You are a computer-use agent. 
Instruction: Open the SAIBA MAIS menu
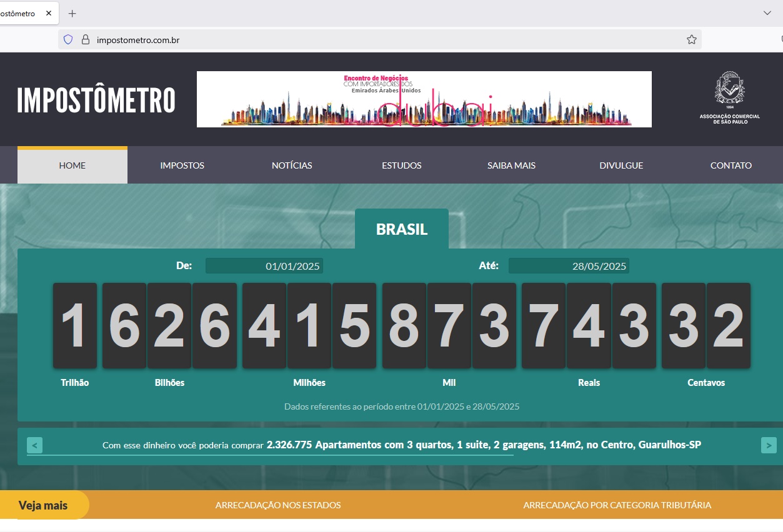[x=511, y=165]
